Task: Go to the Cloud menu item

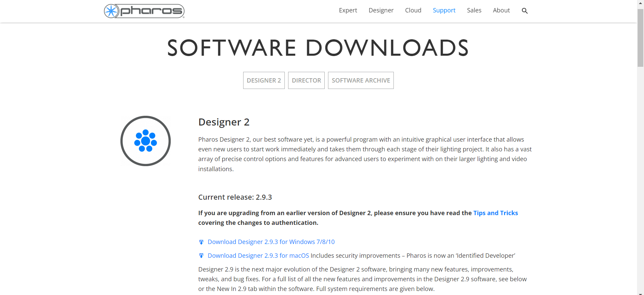Action: tap(413, 10)
